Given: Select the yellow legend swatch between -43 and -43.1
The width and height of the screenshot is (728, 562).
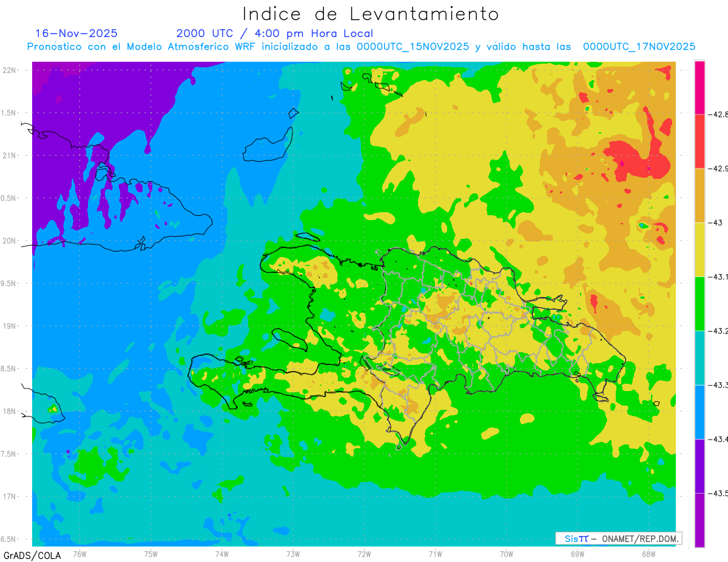Looking at the screenshot, I should point(699,249).
